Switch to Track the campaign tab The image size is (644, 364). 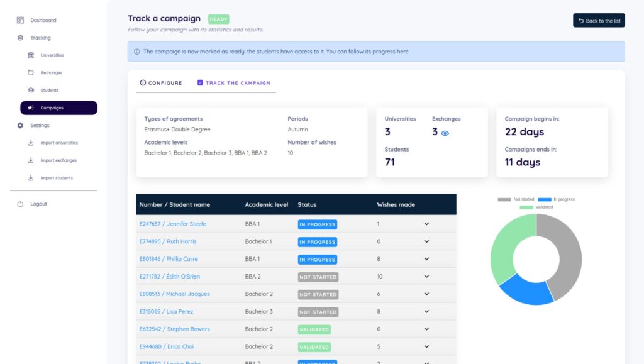[234, 83]
